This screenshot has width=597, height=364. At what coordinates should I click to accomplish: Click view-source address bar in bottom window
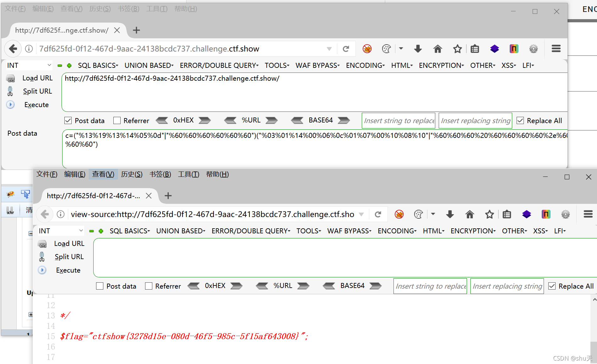pos(212,214)
